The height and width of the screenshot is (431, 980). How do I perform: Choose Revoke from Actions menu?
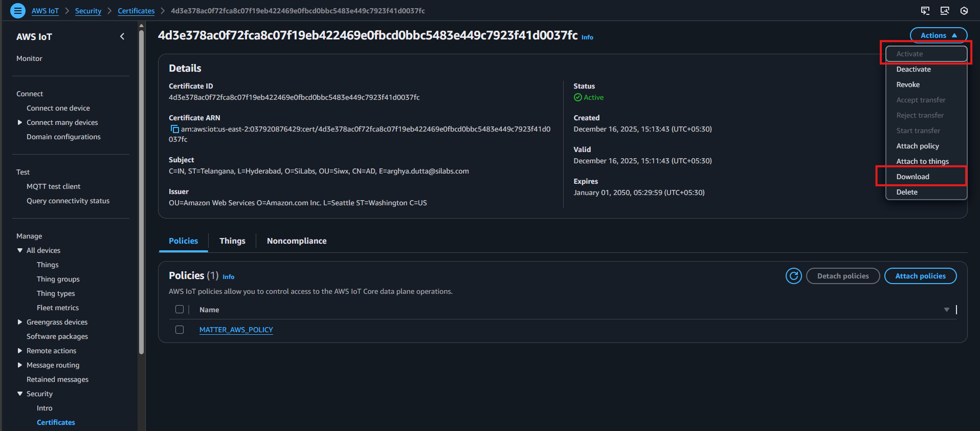pyautogui.click(x=926, y=84)
